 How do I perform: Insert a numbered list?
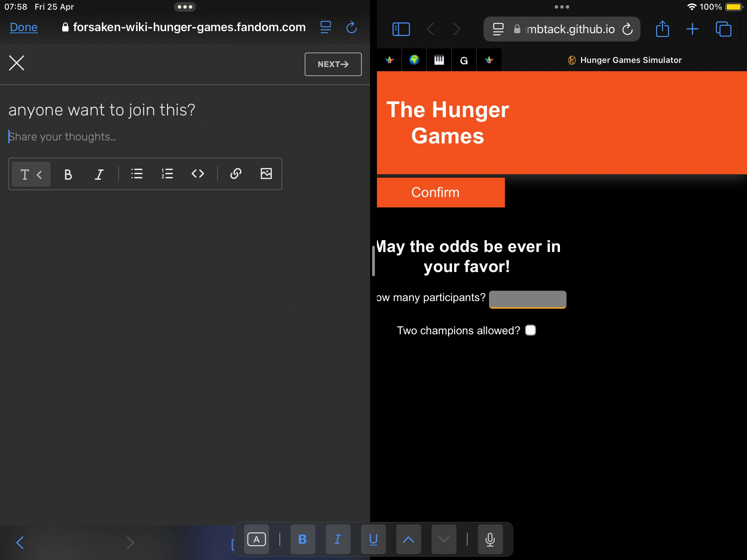167,174
